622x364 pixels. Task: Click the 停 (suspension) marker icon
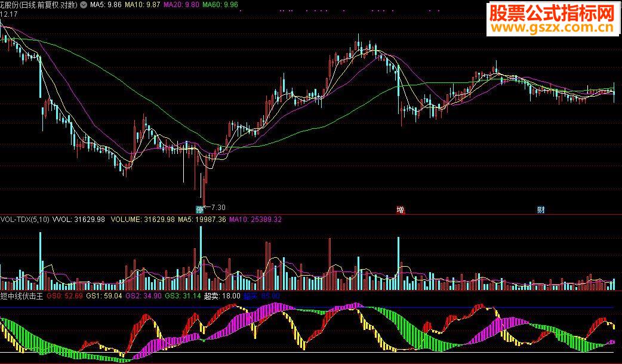199,209
